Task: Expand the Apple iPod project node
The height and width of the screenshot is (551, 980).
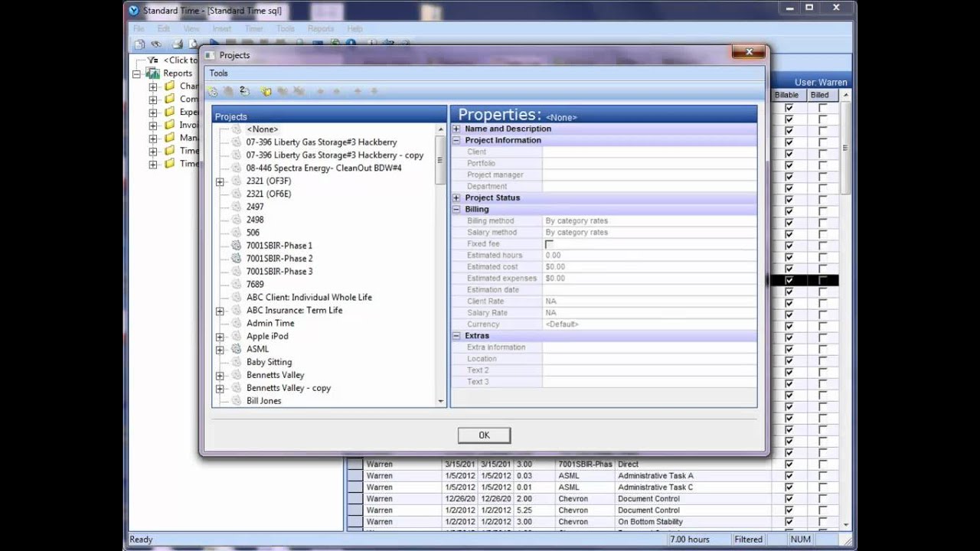Action: (x=220, y=337)
